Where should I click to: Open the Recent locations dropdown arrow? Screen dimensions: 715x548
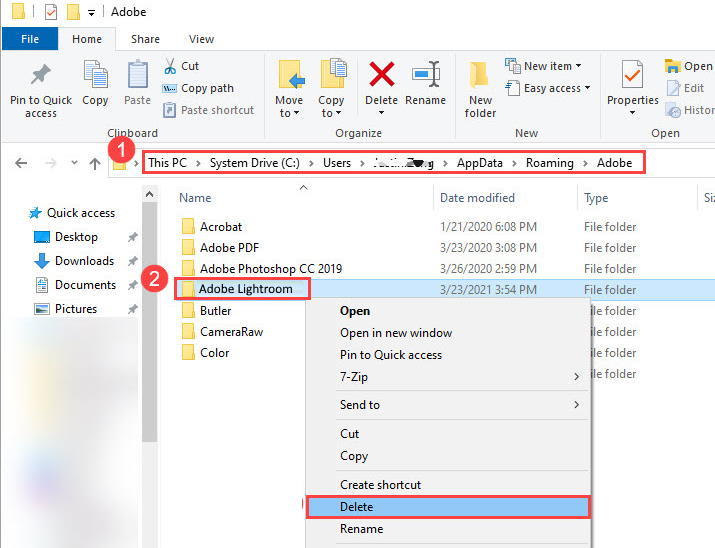pyautogui.click(x=74, y=163)
